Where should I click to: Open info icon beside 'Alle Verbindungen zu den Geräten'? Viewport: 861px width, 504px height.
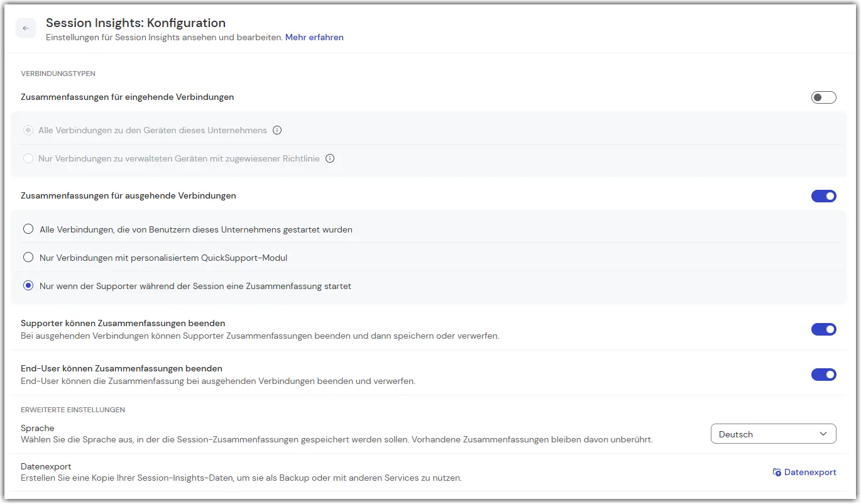[277, 131]
